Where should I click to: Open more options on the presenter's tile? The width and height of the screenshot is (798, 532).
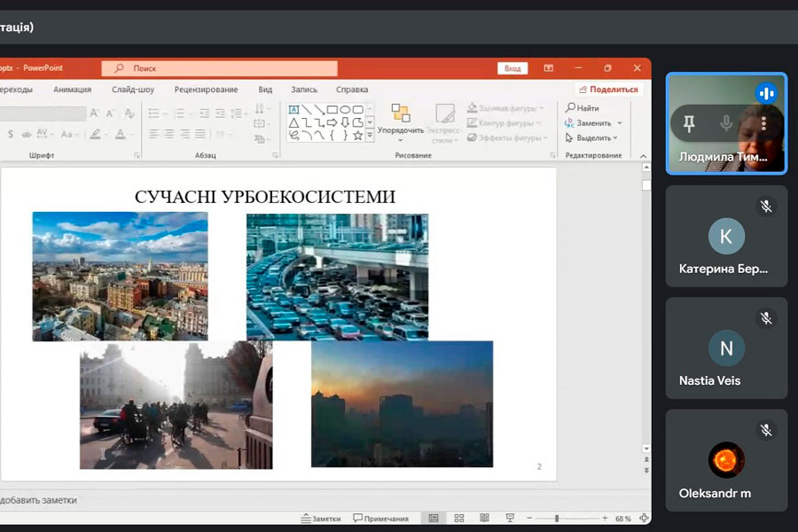[x=763, y=123]
